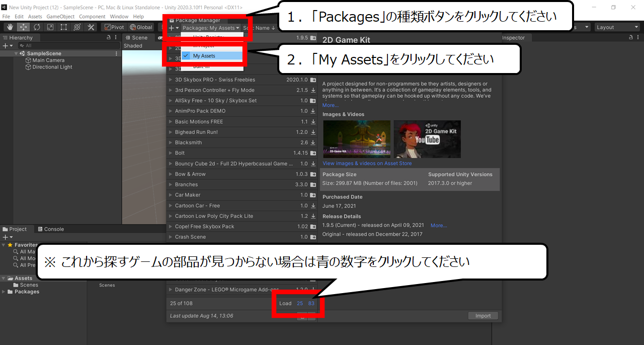Open the Packages type dropdown
This screenshot has height=345, width=644.
(x=211, y=28)
